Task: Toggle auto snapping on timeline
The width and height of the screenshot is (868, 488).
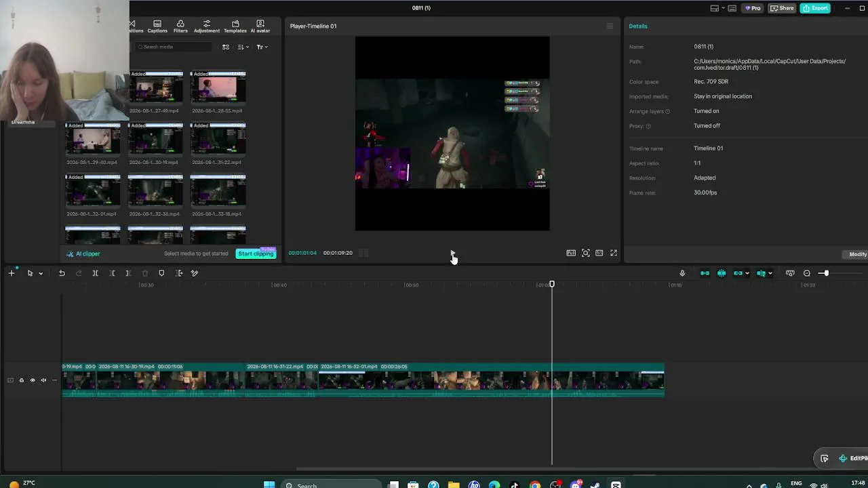Action: (x=722, y=273)
